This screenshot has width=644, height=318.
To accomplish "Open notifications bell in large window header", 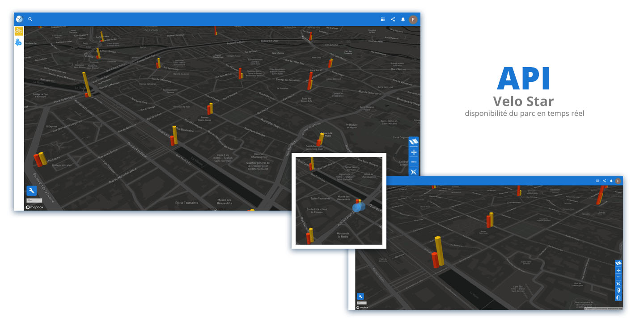I will (x=403, y=19).
